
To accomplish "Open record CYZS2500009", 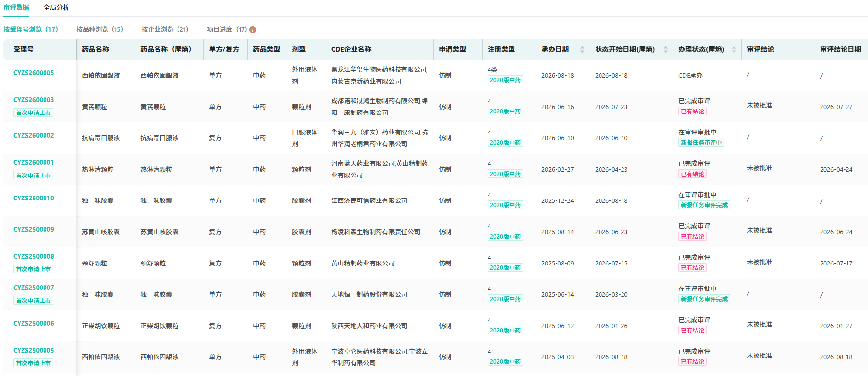I will coord(34,229).
